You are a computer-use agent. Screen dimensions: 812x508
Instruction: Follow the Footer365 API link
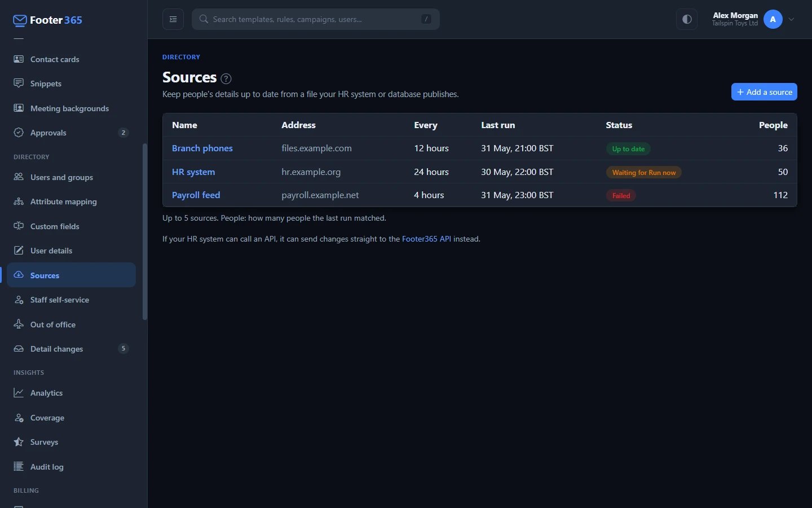(x=426, y=239)
